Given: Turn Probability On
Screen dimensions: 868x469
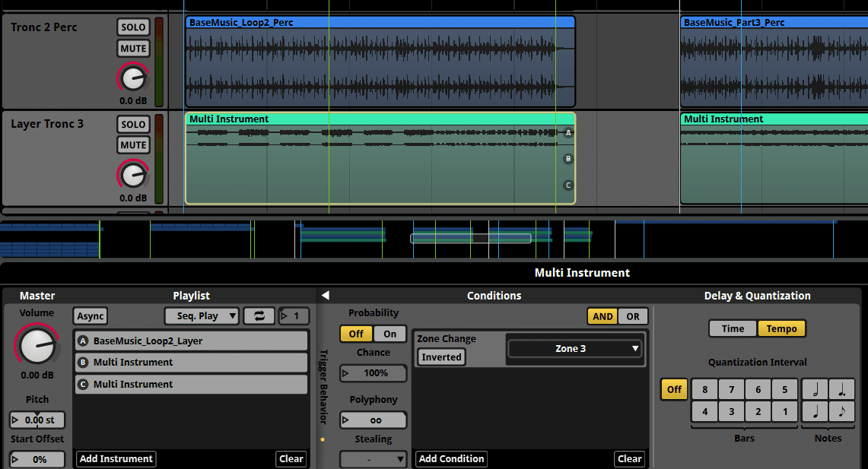Looking at the screenshot, I should coord(389,334).
